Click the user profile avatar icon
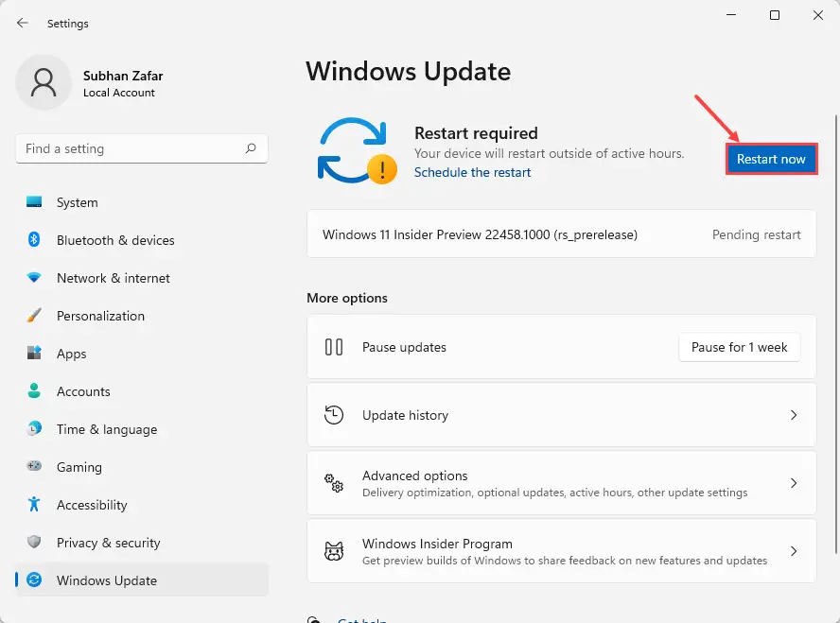The height and width of the screenshot is (623, 840). pos(44,82)
